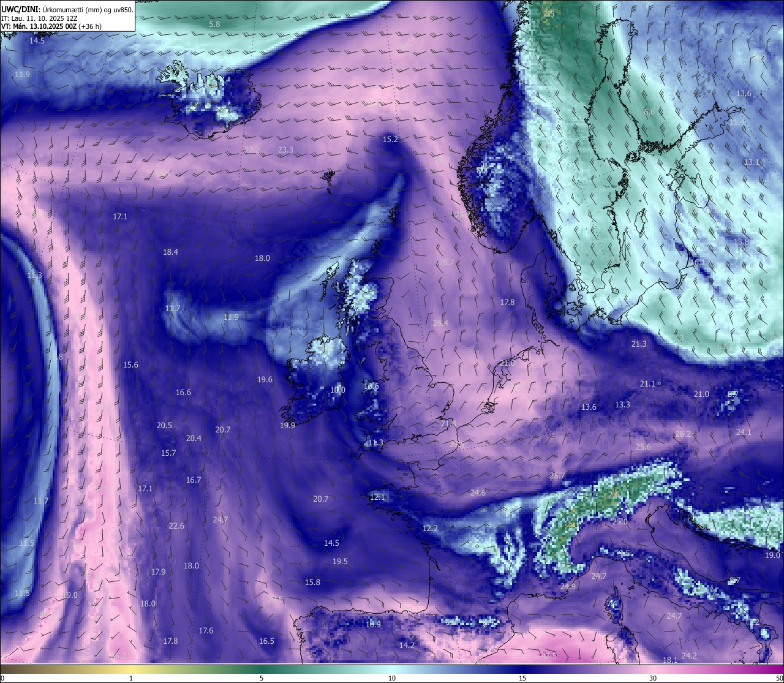Viewport: 784px width, 683px height.
Task: Click the 30 label on the color scale
Action: 653,678
